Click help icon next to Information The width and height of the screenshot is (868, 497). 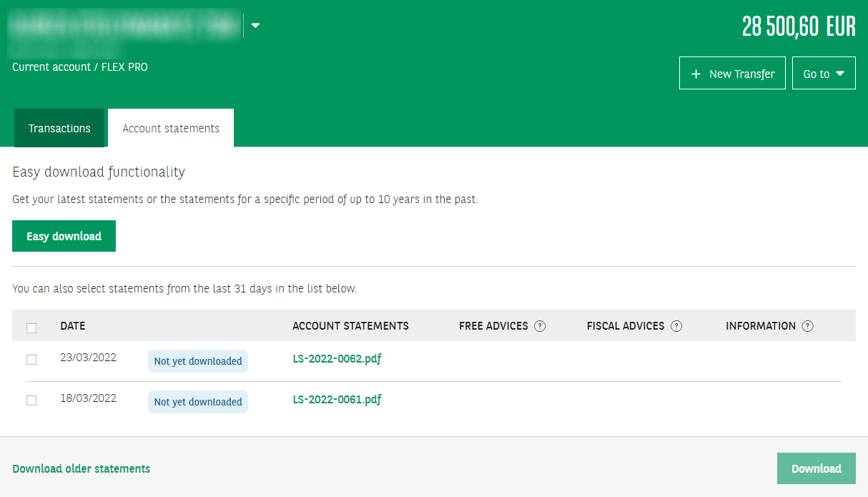tap(807, 326)
